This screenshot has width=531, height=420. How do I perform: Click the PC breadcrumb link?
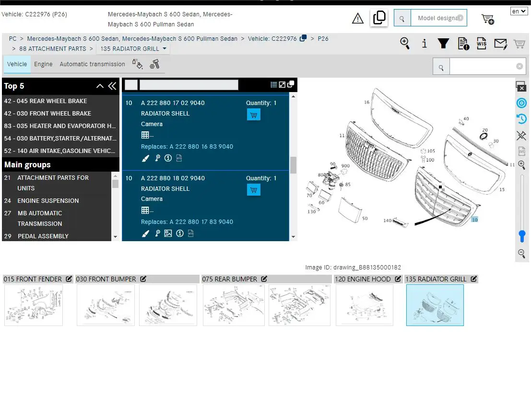[x=12, y=38]
